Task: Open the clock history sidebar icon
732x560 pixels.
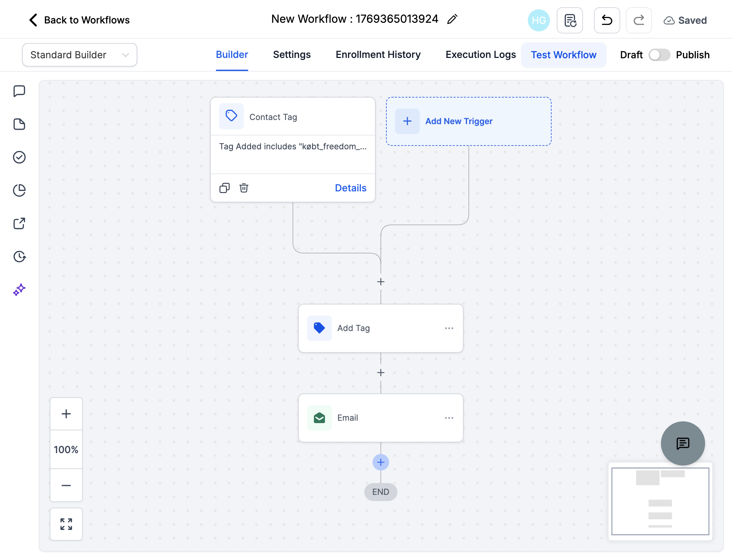Action: [x=19, y=257]
